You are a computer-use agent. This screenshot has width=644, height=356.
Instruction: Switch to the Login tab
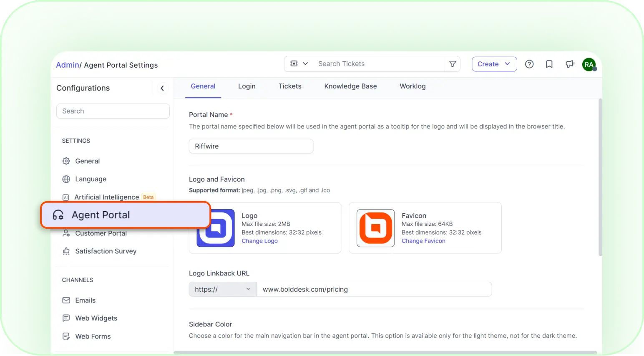point(247,86)
